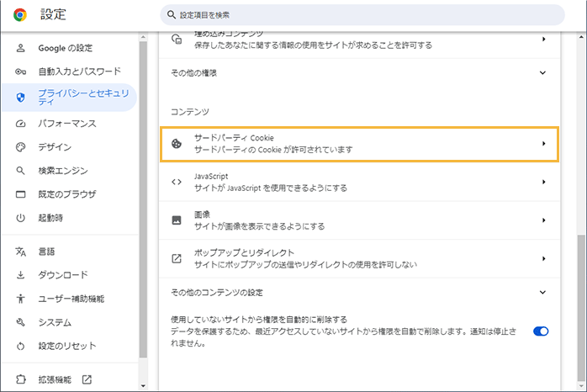Screen dimensions: 587x392
Task: Open デザイン settings
Action: click(55, 147)
